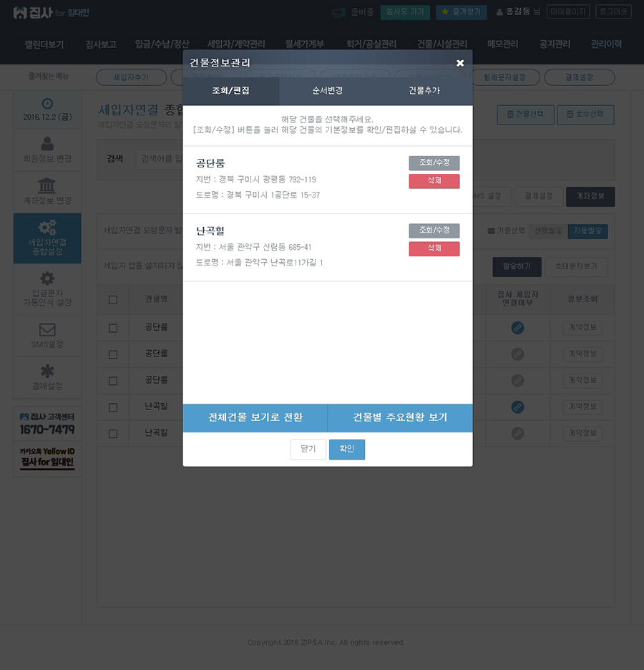Click the SMS설정 envelope icon
644x670 pixels.
tap(47, 329)
